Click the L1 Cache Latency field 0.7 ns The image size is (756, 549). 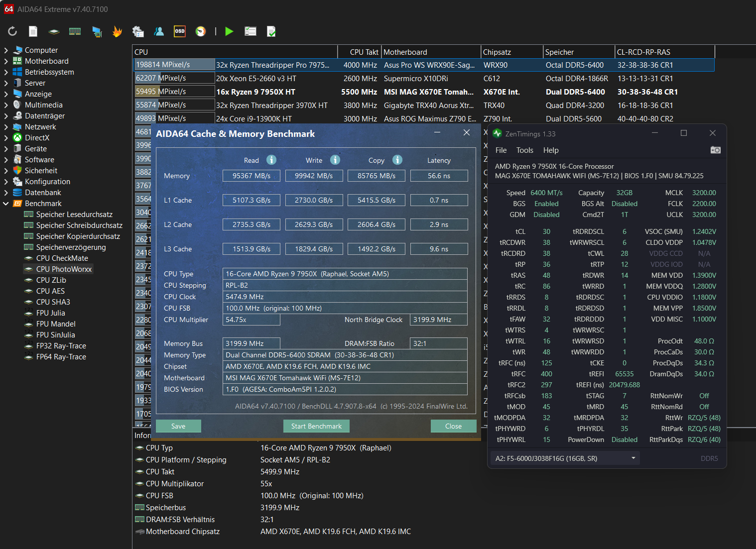pyautogui.click(x=439, y=200)
